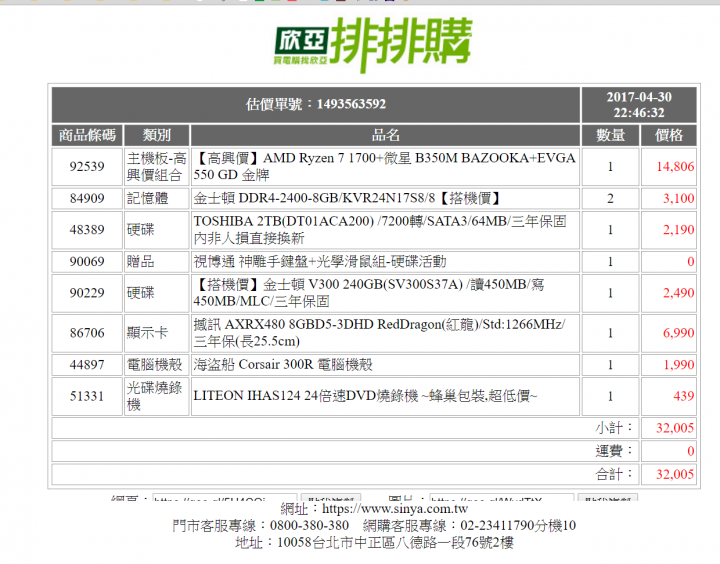This screenshot has height=564, width=720.
Task: Click quantity 2 for 金士頓 DDR4 row
Action: tap(610, 198)
